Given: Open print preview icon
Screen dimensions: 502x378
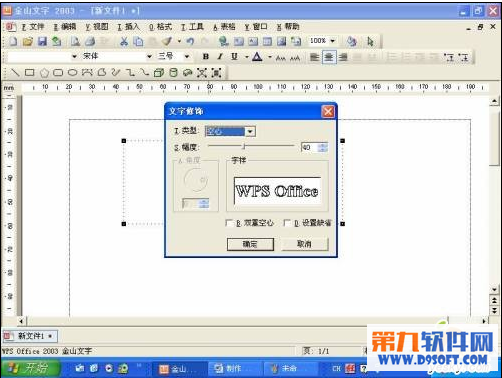Looking at the screenshot, I should pos(75,41).
